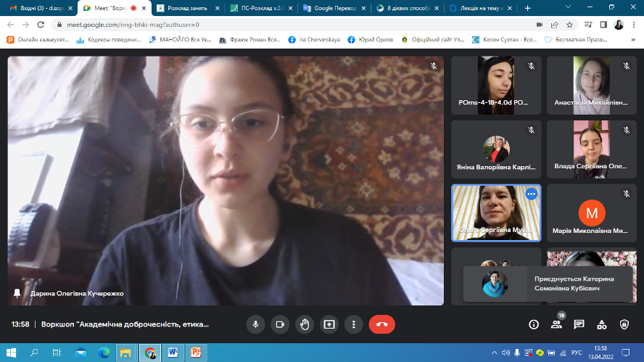The height and width of the screenshot is (362, 644).
Task: Share this page using the share icon
Action: (x=555, y=25)
